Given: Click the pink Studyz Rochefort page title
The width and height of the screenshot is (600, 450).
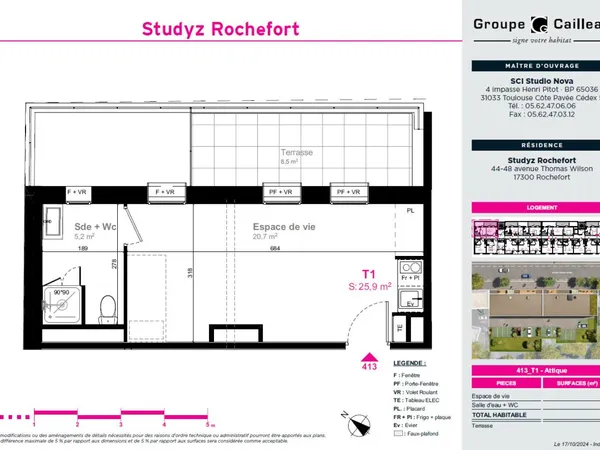Looking at the screenshot, I should pos(220,29).
